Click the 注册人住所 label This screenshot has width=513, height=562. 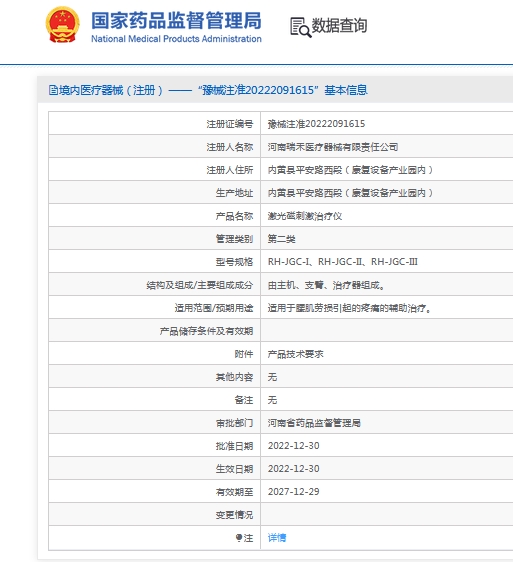tap(230, 170)
